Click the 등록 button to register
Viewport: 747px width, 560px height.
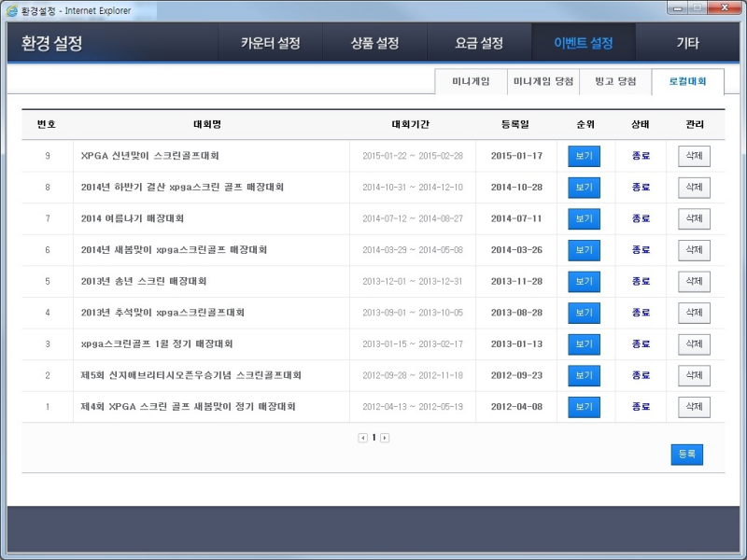[686, 455]
